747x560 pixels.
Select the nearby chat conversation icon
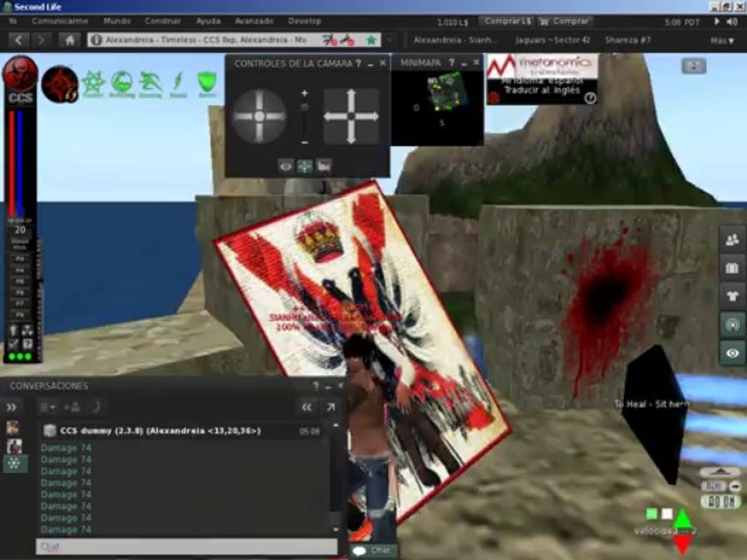pos(15,464)
